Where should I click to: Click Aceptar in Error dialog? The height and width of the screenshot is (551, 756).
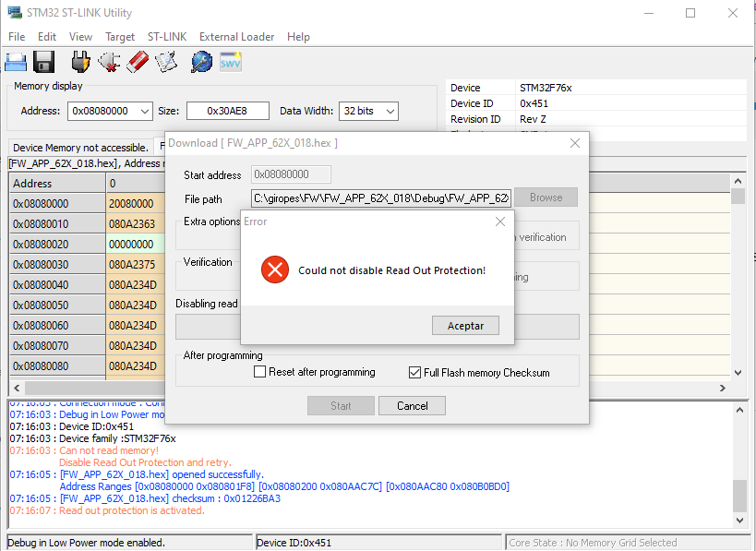[465, 326]
